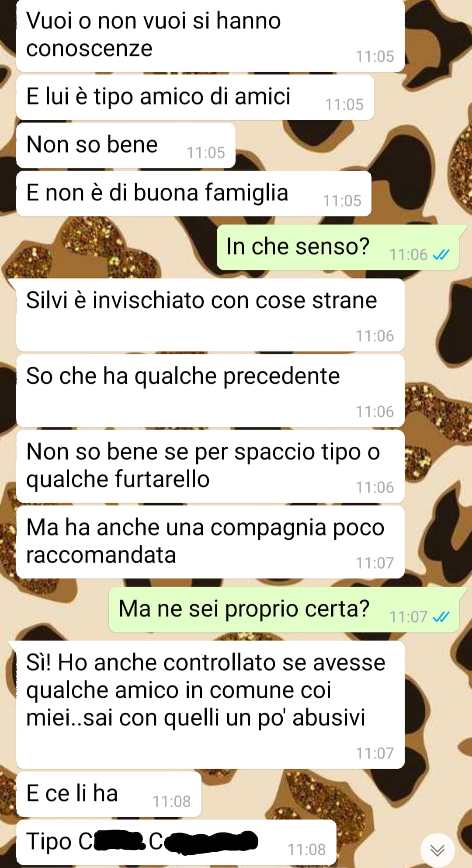The height and width of the screenshot is (868, 472).
Task: Select message starting "Sì! Ho anche controllato"
Action: [x=210, y=705]
